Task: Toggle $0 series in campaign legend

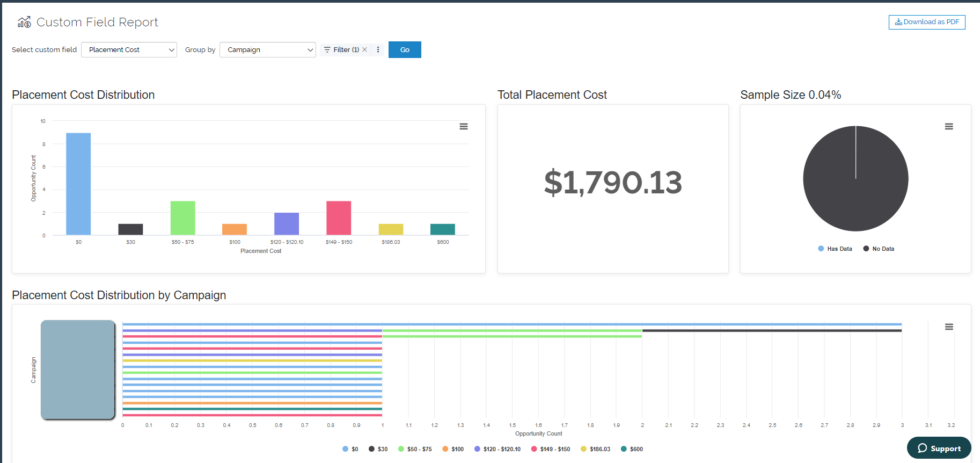Action: 350,449
